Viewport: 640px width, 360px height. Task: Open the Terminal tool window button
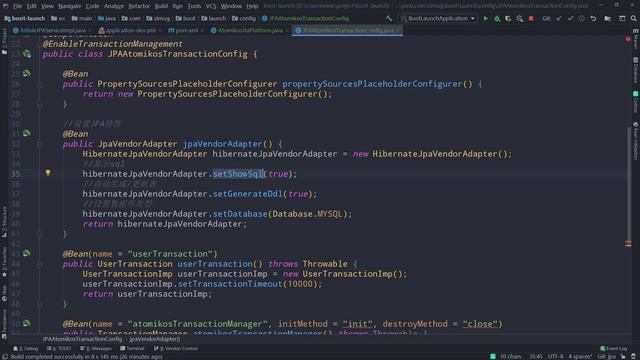click(132, 348)
